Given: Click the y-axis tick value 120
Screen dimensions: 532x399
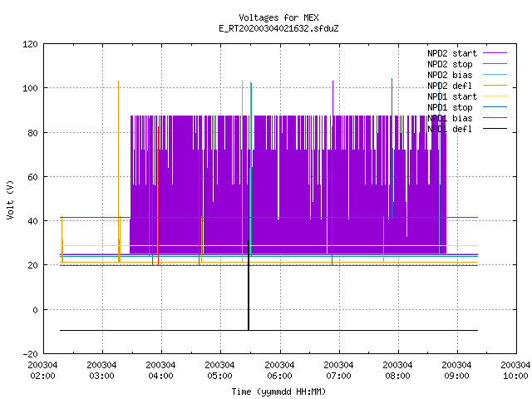Looking at the screenshot, I should pyautogui.click(x=30, y=44).
